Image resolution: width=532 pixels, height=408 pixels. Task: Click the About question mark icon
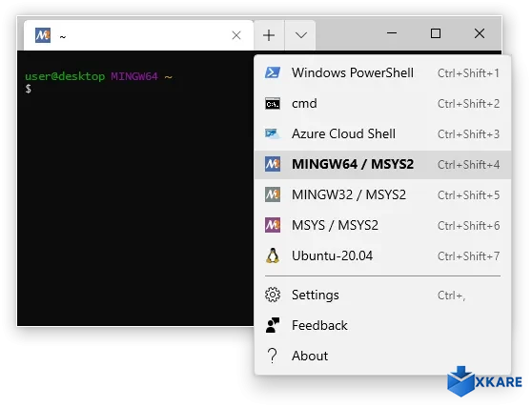272,356
